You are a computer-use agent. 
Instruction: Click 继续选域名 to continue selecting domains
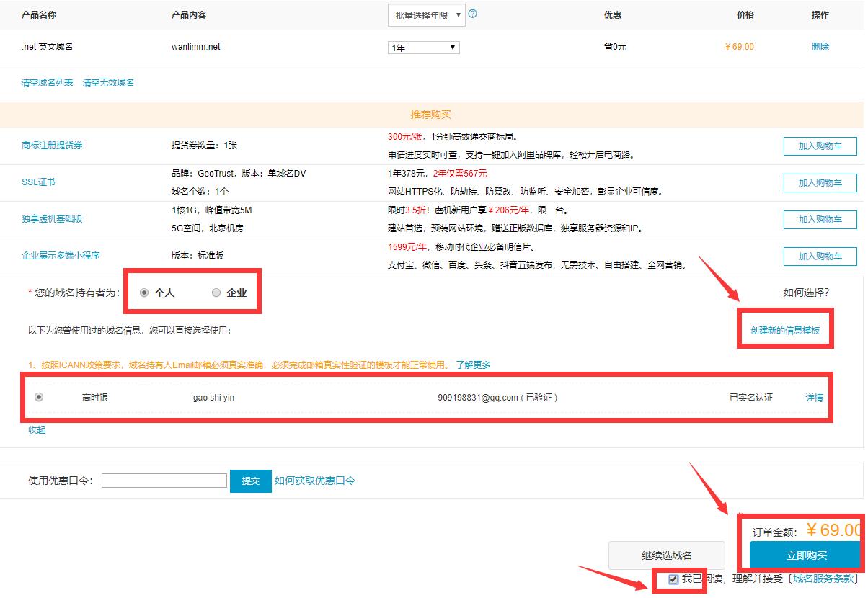tap(666, 555)
